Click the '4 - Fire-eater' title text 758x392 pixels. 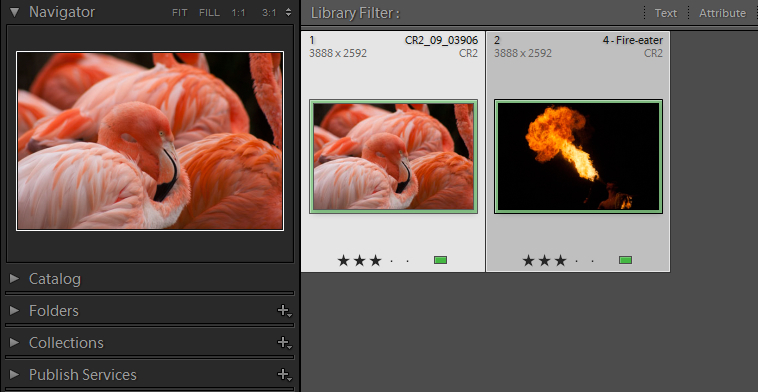click(633, 41)
